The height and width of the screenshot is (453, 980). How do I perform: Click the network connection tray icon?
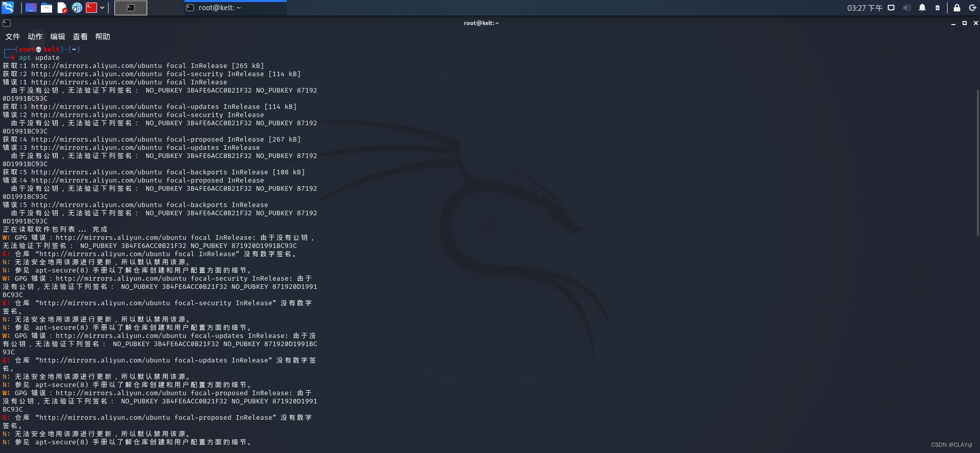point(891,8)
